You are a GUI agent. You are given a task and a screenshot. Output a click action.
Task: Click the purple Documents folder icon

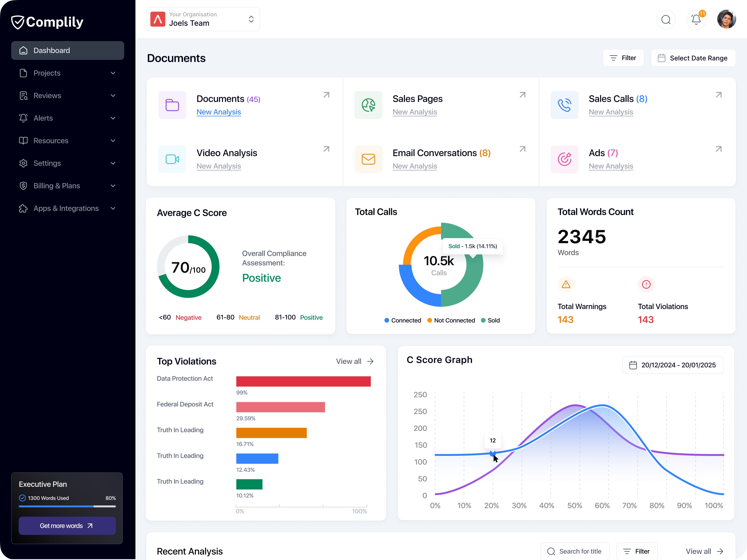(172, 105)
